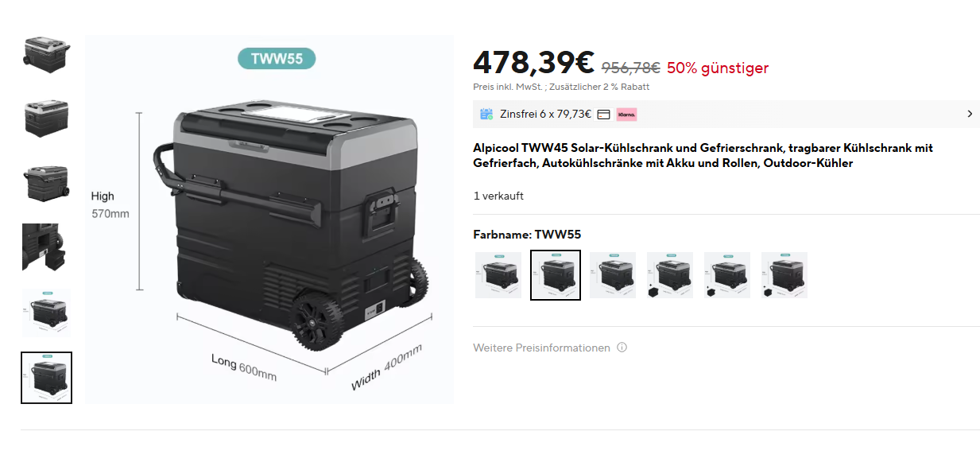Choose third color variant option

[613, 275]
